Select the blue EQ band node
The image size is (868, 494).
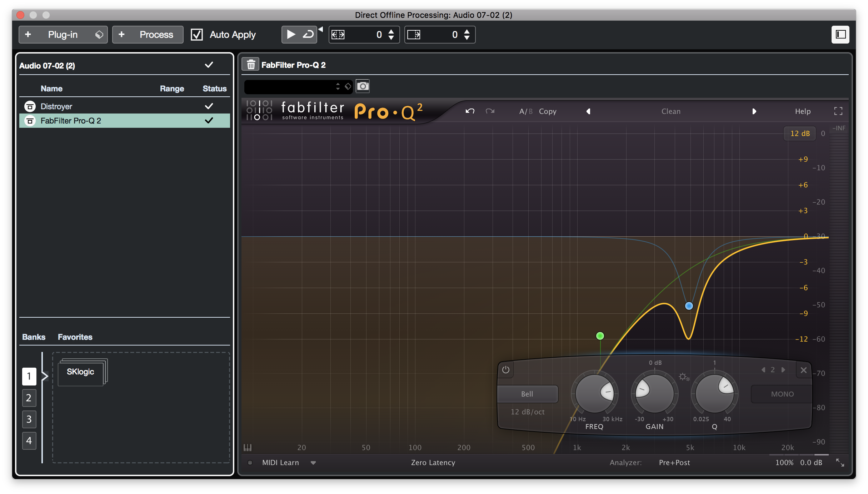[x=689, y=306]
